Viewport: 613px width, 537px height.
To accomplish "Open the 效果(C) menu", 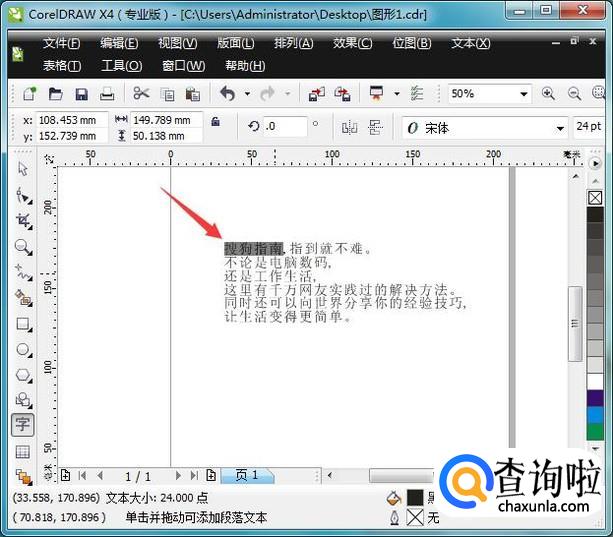I will [352, 44].
